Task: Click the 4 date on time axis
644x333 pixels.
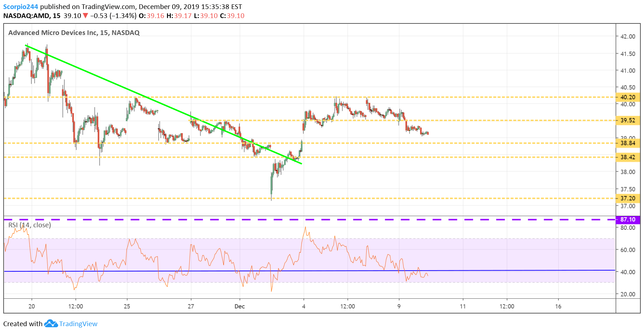Action: point(304,306)
